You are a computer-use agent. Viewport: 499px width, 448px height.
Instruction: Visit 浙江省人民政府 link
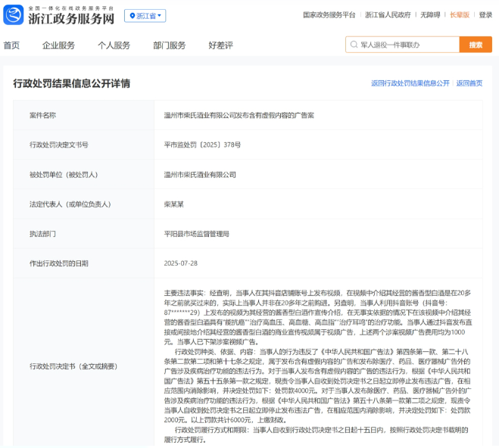point(388,15)
